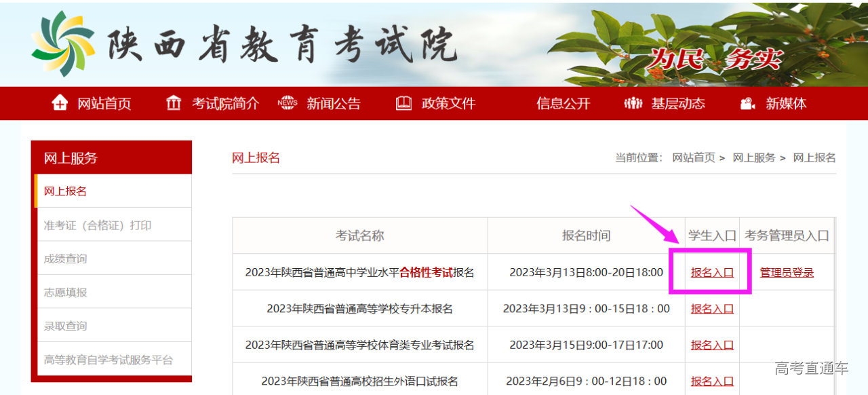Open the 信息公开 navigation menu

563,103
